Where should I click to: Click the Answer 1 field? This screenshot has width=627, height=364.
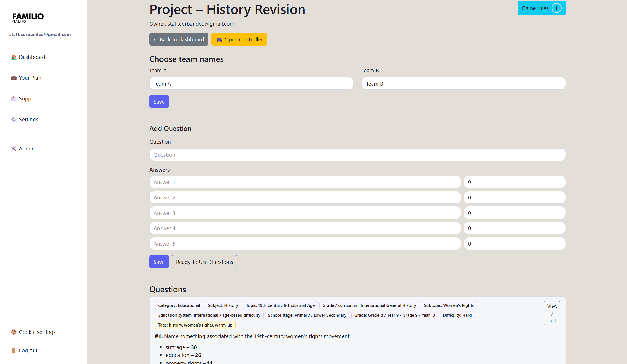tap(305, 182)
